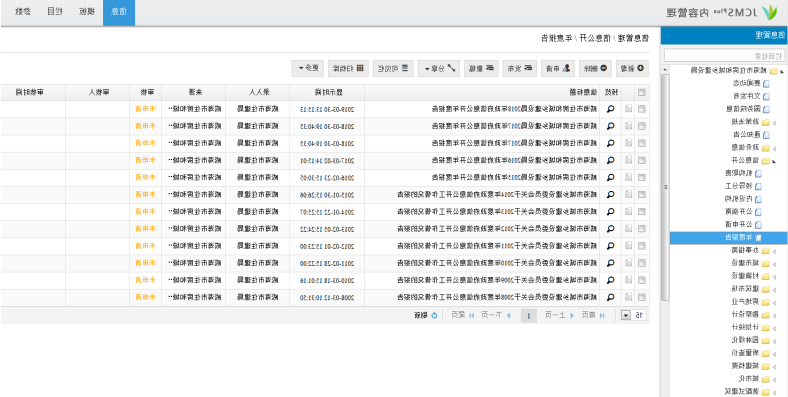Click the JCMS leaf logo
This screenshot has height=397, width=788.
(x=769, y=12)
